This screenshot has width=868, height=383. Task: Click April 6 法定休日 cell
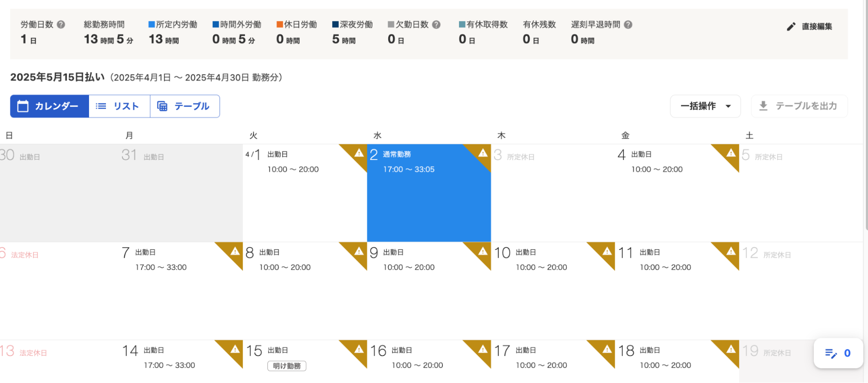(59, 291)
